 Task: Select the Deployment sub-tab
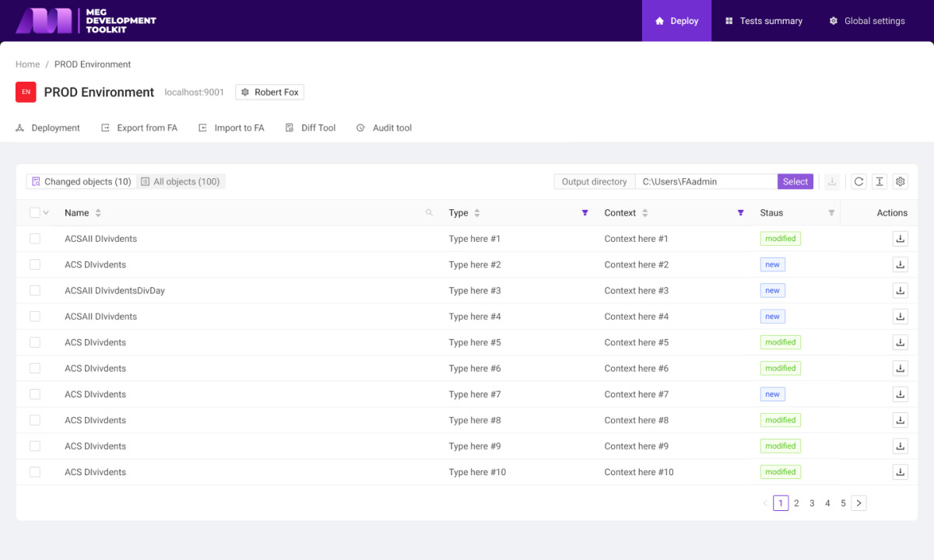tap(48, 128)
